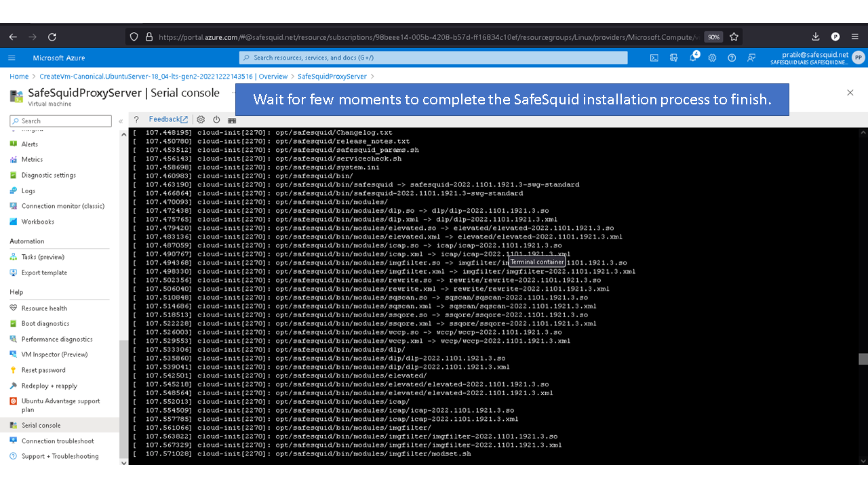The height and width of the screenshot is (488, 868).
Task: Focus the Azure global search box
Action: [433, 58]
